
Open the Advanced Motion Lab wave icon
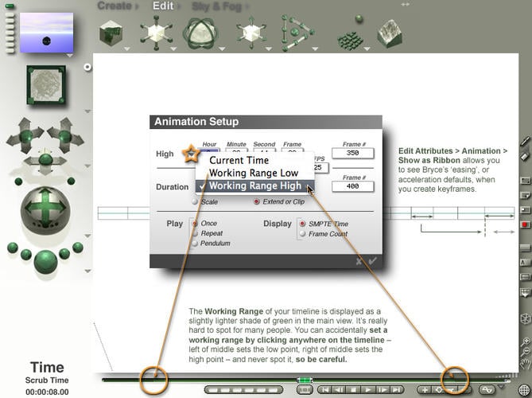[487, 389]
